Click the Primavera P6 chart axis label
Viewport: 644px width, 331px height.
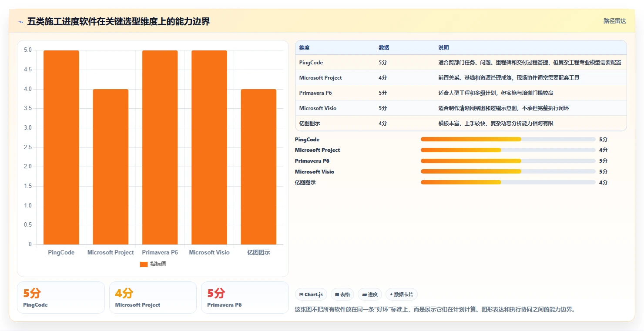[x=160, y=253]
